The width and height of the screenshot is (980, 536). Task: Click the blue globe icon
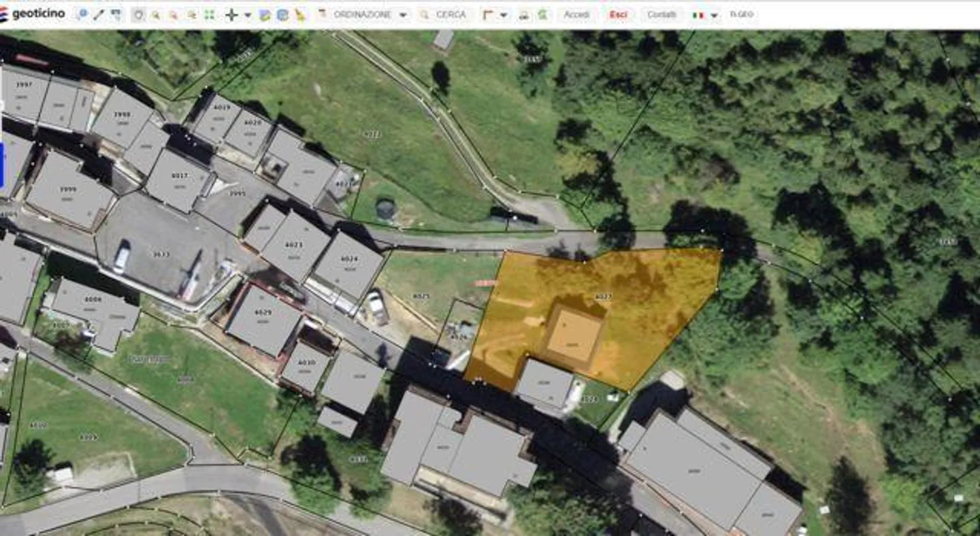click(282, 15)
